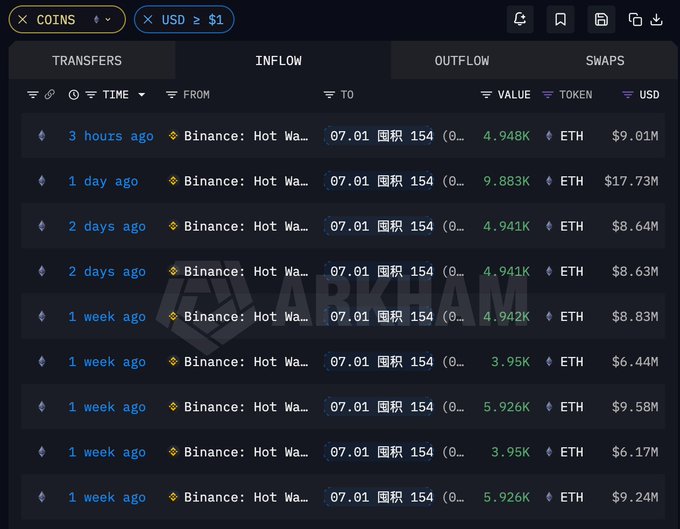The height and width of the screenshot is (529, 680).
Task: Click the Binance logo in the $9.58M row
Action: click(x=173, y=406)
